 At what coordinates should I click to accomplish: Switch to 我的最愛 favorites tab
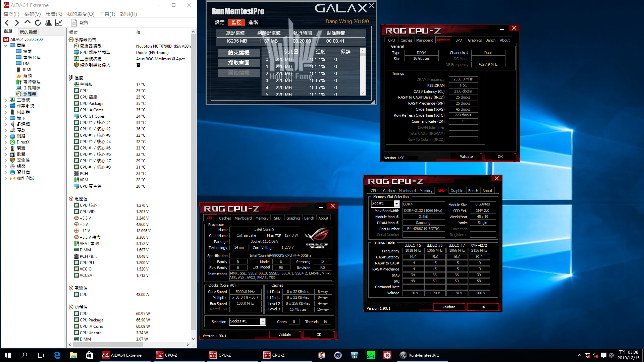[x=29, y=32]
